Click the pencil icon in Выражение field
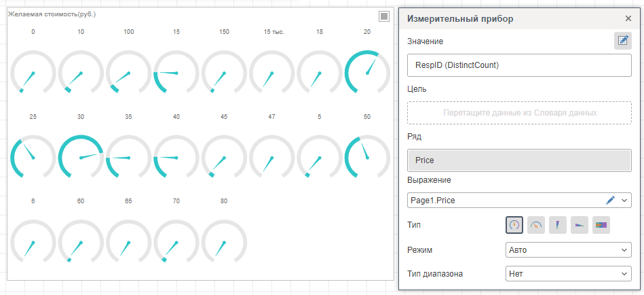Image resolution: width=644 pixels, height=295 pixels. [609, 200]
